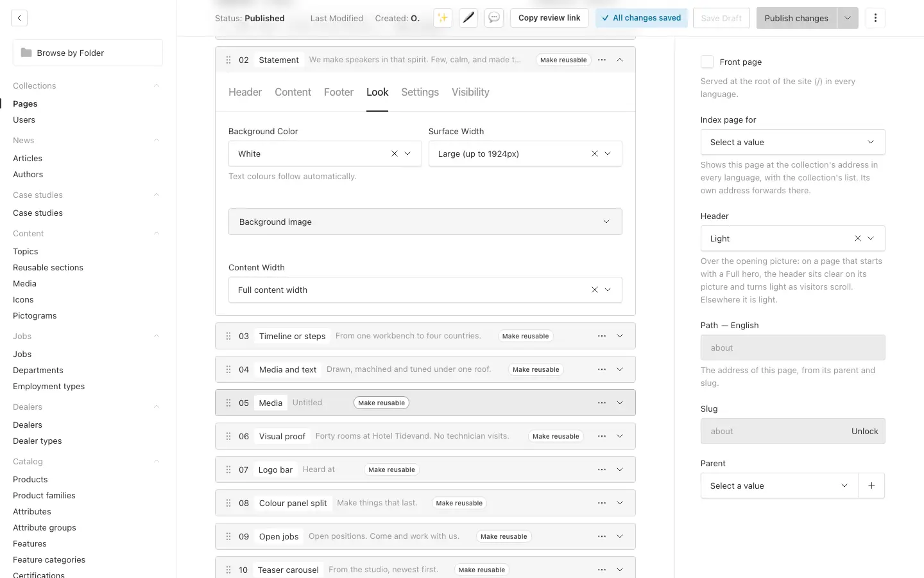Add a new parent with the plus button
The image size is (924, 578).
click(871, 486)
